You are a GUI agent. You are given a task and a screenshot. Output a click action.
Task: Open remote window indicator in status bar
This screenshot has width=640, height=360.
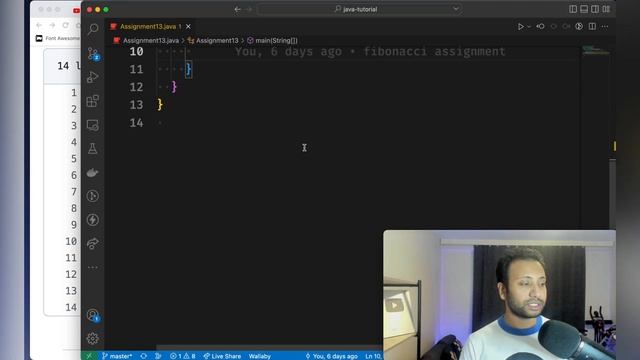(x=89, y=356)
